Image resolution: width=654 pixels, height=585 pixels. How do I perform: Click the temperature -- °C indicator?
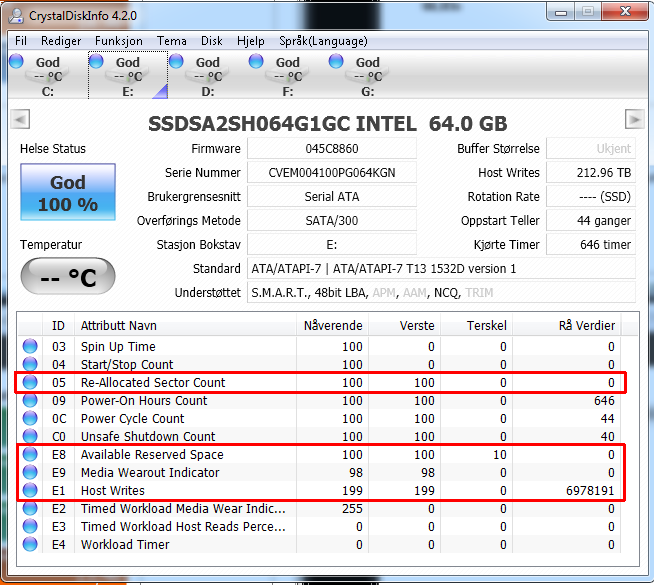pyautogui.click(x=68, y=276)
